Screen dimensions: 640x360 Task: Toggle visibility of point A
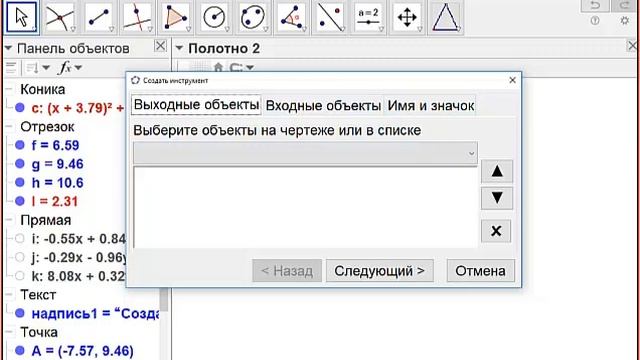tap(20, 350)
